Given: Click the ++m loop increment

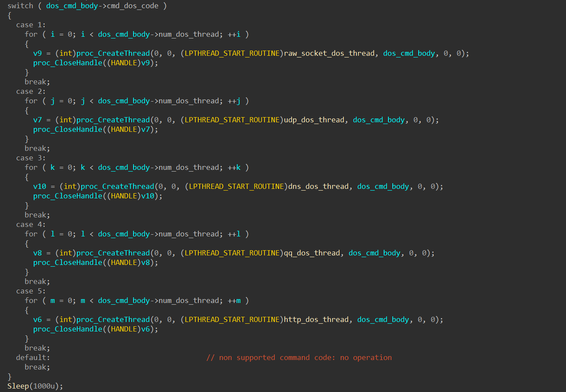Looking at the screenshot, I should coord(234,300).
